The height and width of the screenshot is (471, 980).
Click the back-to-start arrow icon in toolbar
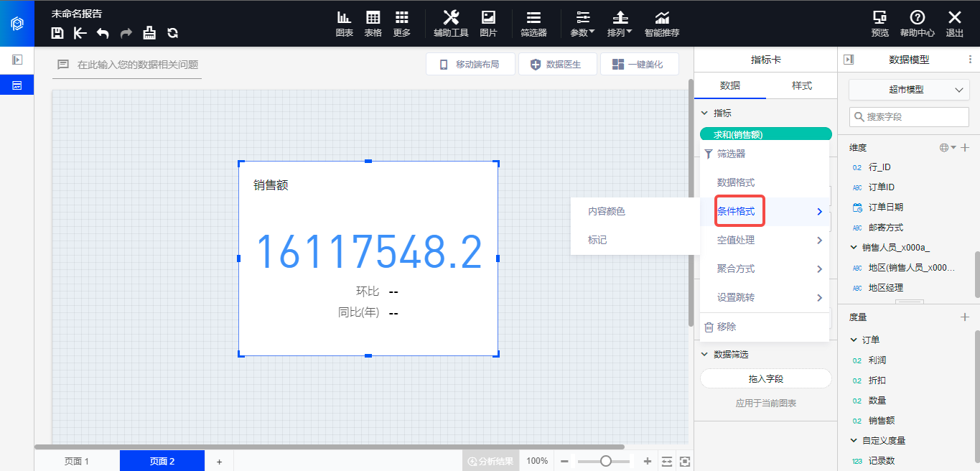[x=80, y=32]
